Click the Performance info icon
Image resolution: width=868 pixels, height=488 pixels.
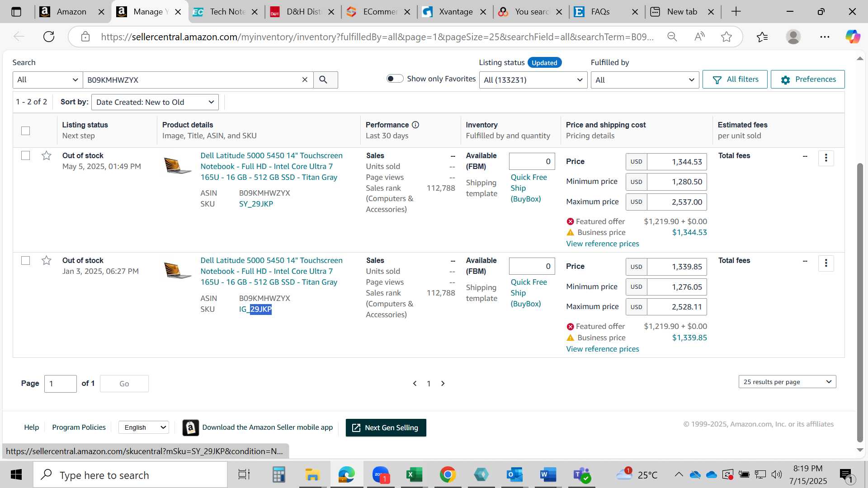pyautogui.click(x=415, y=125)
